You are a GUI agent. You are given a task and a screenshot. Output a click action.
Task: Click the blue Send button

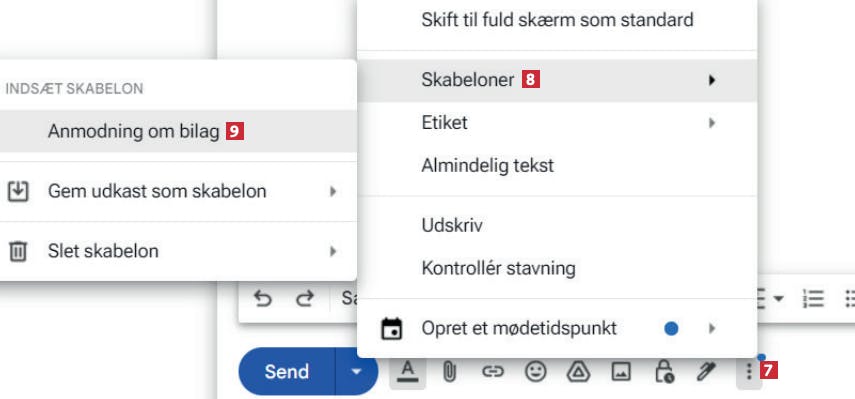pyautogui.click(x=287, y=372)
